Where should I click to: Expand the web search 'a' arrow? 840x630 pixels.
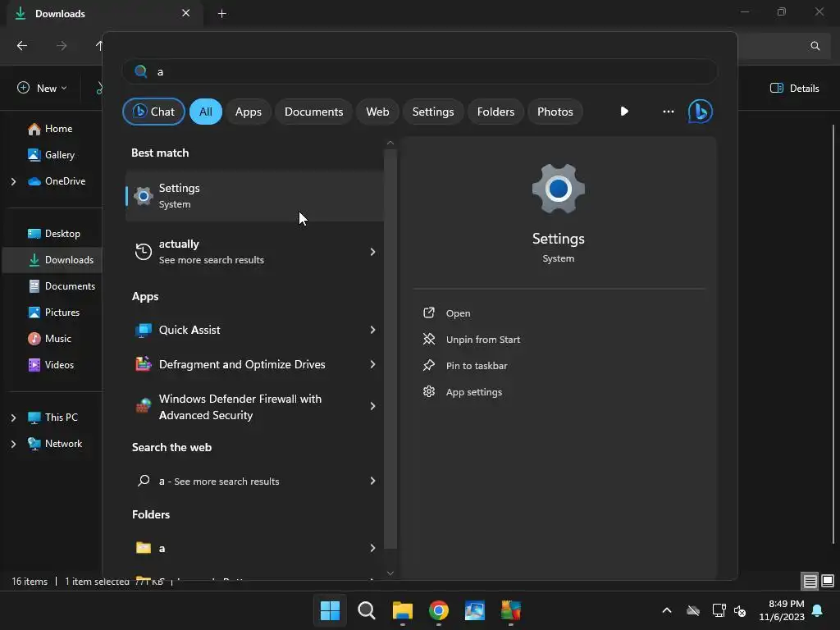[372, 481]
